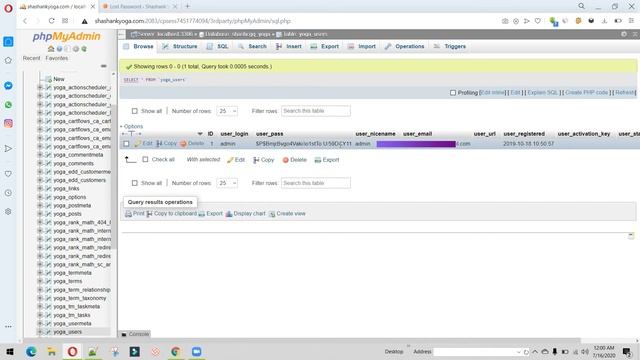The width and height of the screenshot is (640, 360).
Task: Click search tabs magnifier icon
Action: [581, 6]
